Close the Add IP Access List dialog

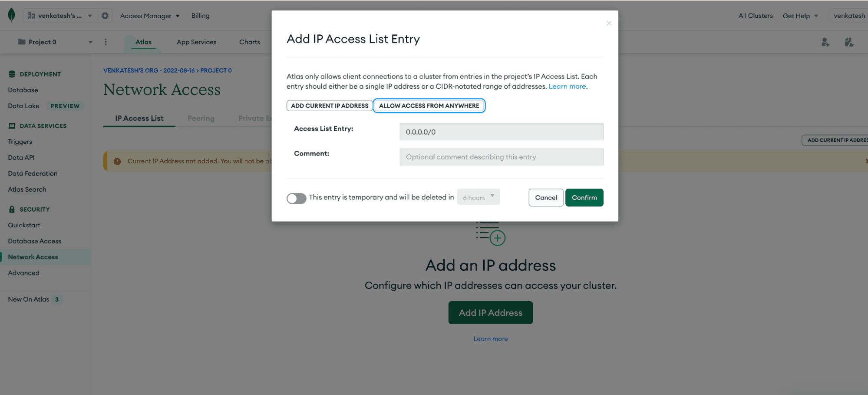click(x=609, y=23)
